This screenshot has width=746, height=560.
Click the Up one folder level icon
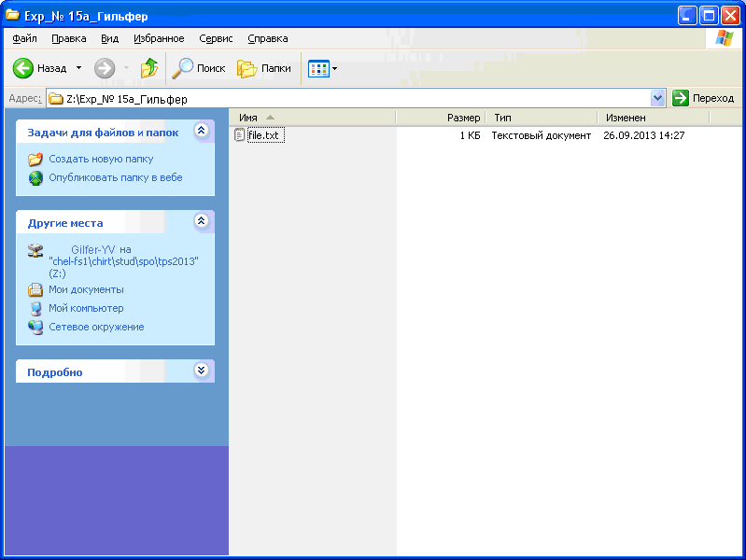tap(149, 68)
